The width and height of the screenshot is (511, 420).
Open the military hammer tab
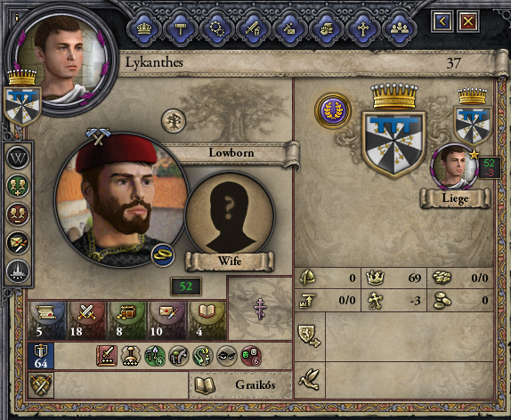(180, 29)
